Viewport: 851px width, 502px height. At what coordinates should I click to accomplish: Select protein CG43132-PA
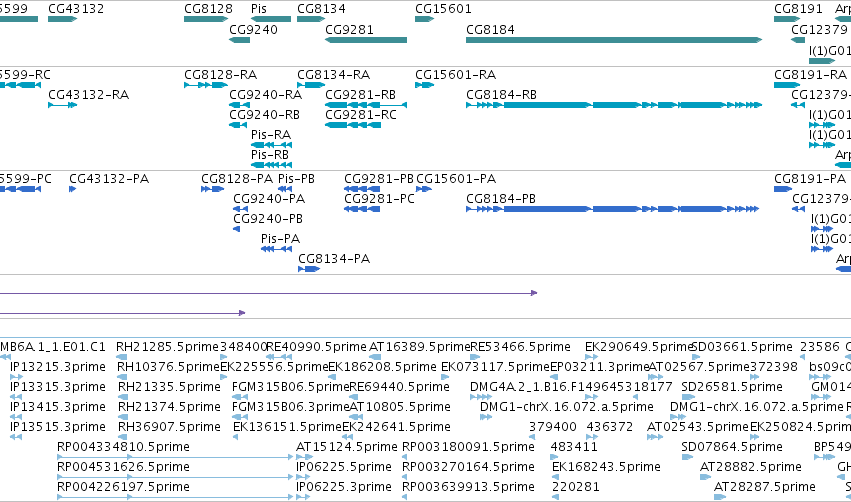coord(109,179)
